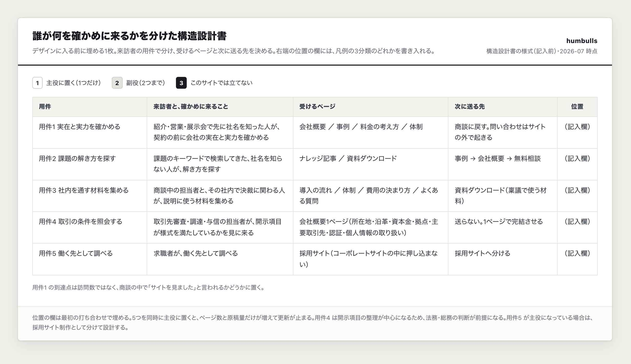Select the legend label 副役(2つまで)
Screen dimensions: 631x364
pos(146,83)
